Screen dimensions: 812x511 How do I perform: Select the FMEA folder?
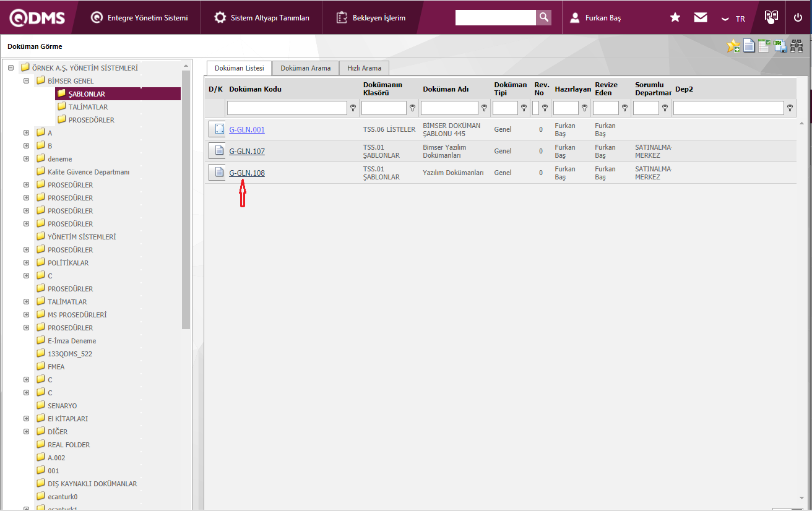pyautogui.click(x=56, y=367)
